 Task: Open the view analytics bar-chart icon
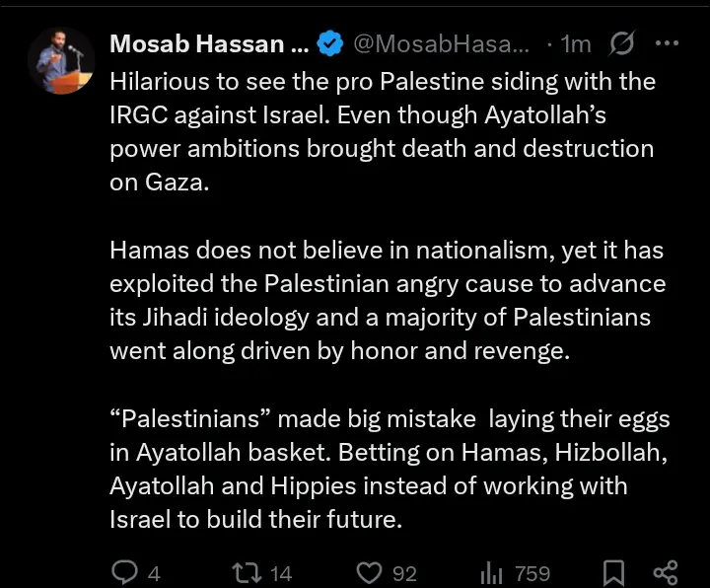491,572
